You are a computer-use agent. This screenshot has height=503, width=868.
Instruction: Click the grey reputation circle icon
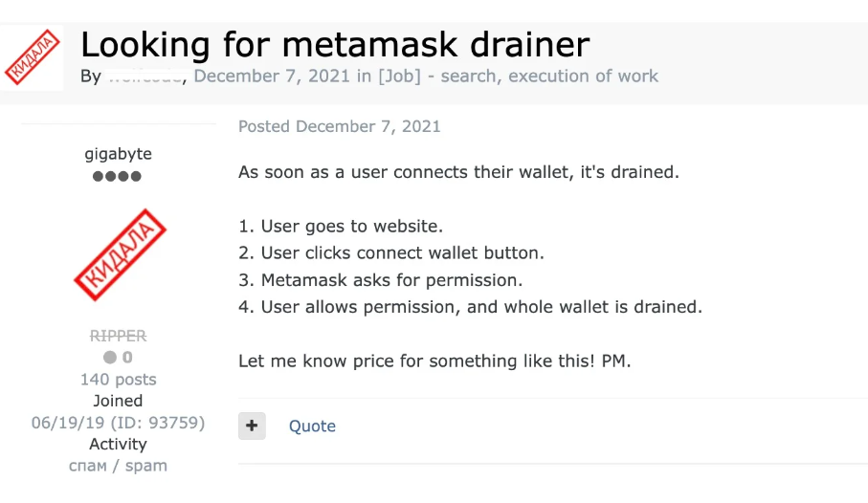pyautogui.click(x=110, y=358)
